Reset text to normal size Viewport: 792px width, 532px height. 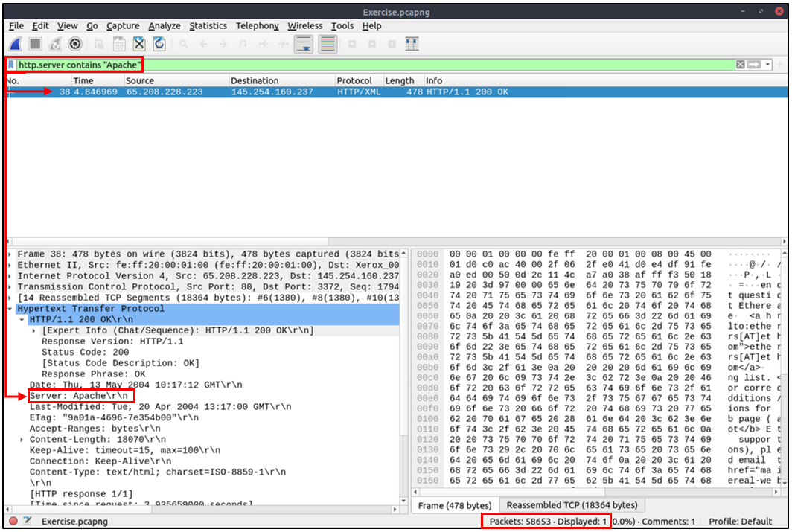click(x=392, y=45)
